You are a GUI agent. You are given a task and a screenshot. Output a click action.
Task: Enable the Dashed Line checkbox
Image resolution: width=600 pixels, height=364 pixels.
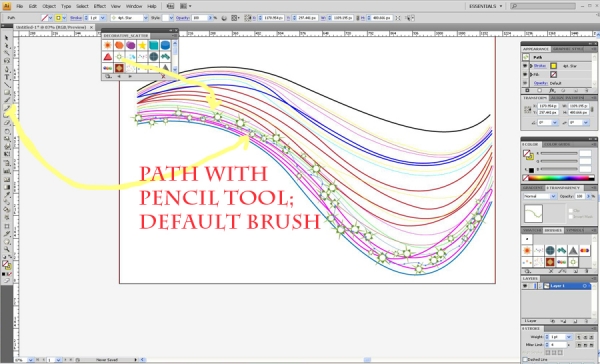tap(525, 359)
